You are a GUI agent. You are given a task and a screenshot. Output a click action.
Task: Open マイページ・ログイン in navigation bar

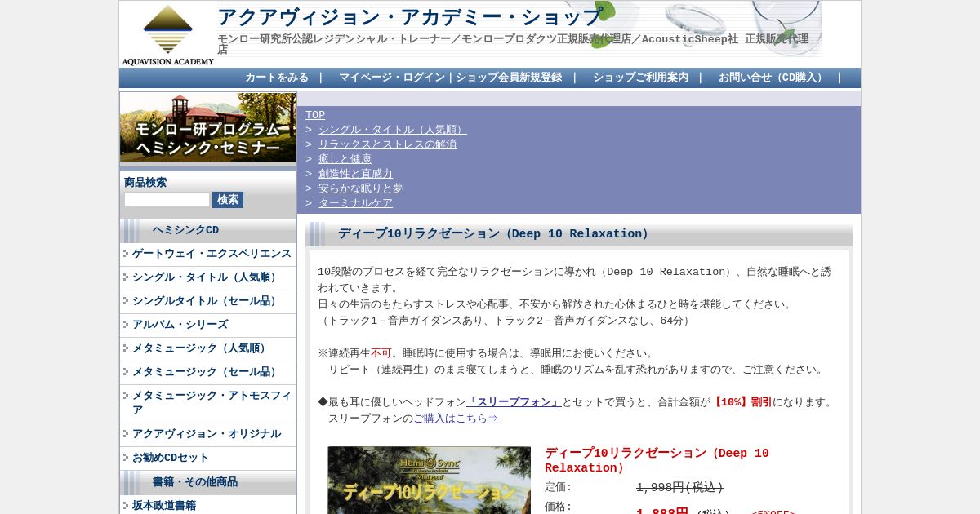pos(392,78)
